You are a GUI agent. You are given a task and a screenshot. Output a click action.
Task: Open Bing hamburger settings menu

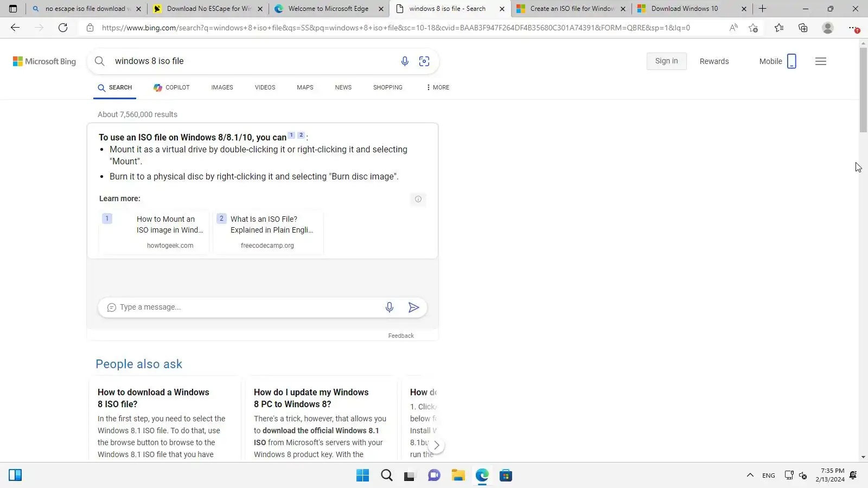point(821,61)
